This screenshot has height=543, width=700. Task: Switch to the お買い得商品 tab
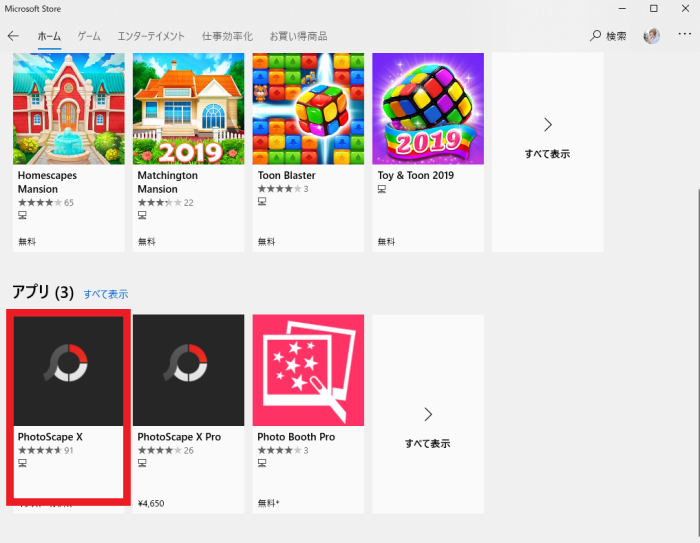tap(298, 36)
